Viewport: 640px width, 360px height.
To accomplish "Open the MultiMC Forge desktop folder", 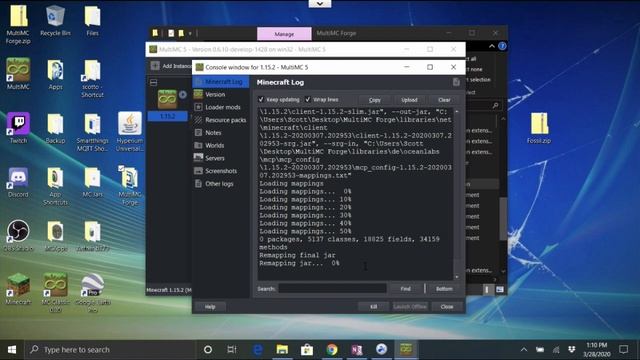I will [129, 186].
